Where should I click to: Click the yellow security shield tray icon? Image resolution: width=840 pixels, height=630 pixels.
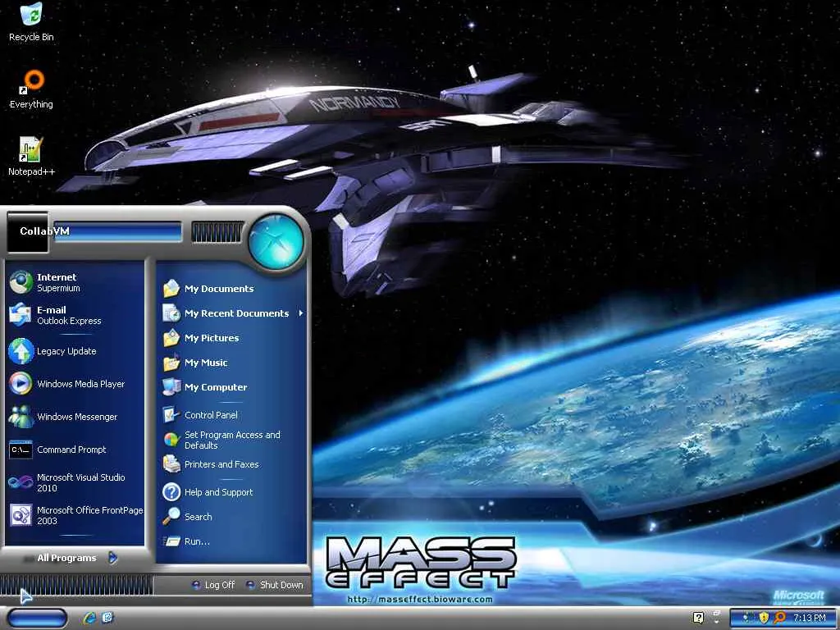(764, 618)
